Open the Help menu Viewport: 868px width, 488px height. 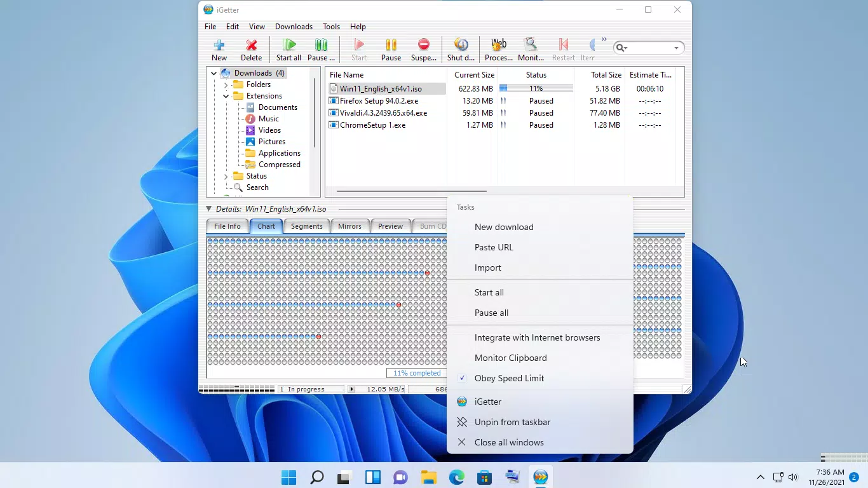[x=358, y=27]
